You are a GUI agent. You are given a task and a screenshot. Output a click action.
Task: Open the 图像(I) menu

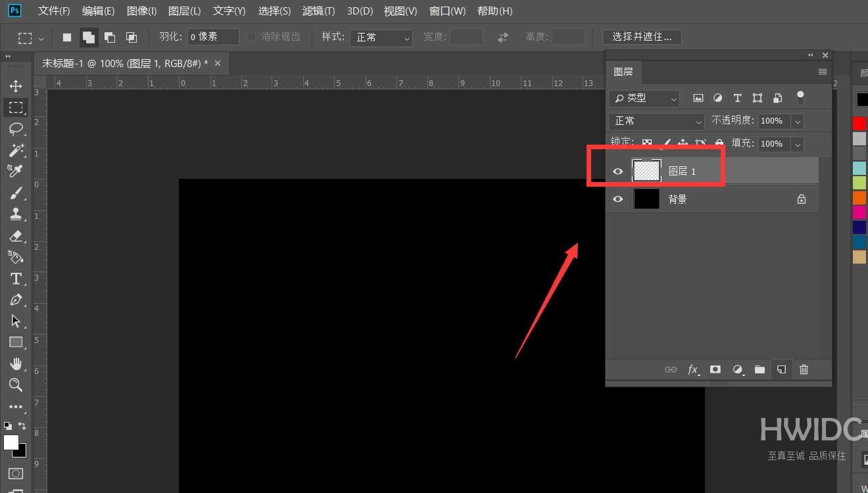click(x=141, y=11)
